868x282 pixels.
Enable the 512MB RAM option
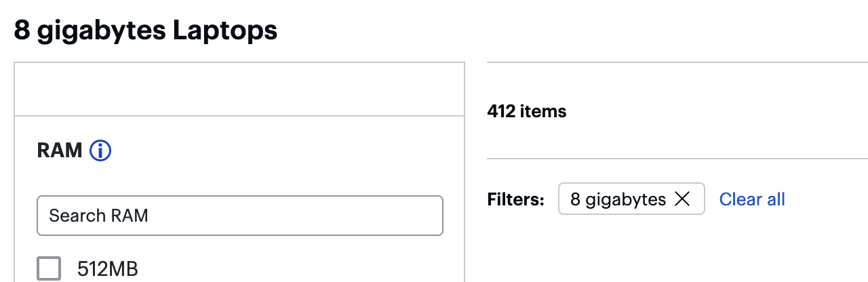coord(49,268)
